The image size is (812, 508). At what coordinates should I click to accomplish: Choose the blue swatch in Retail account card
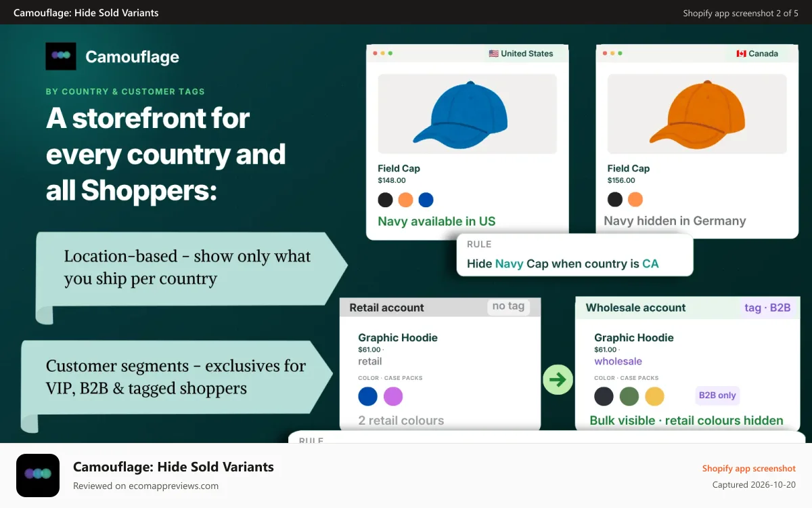(367, 396)
